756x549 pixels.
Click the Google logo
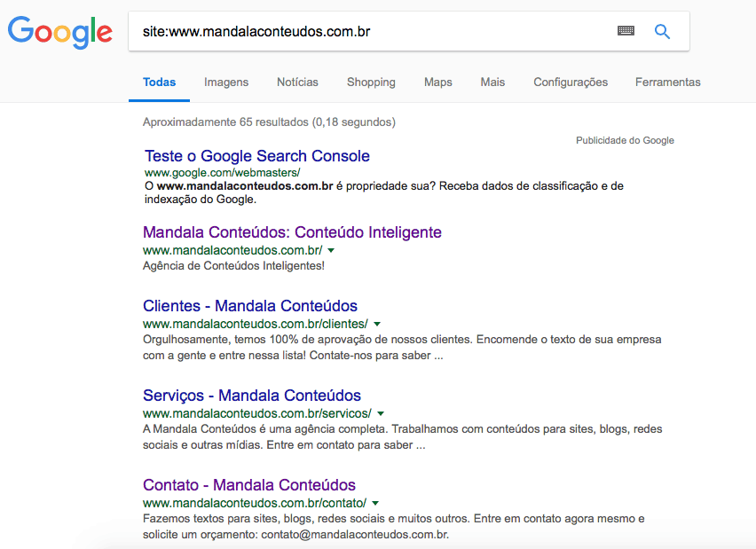click(60, 32)
